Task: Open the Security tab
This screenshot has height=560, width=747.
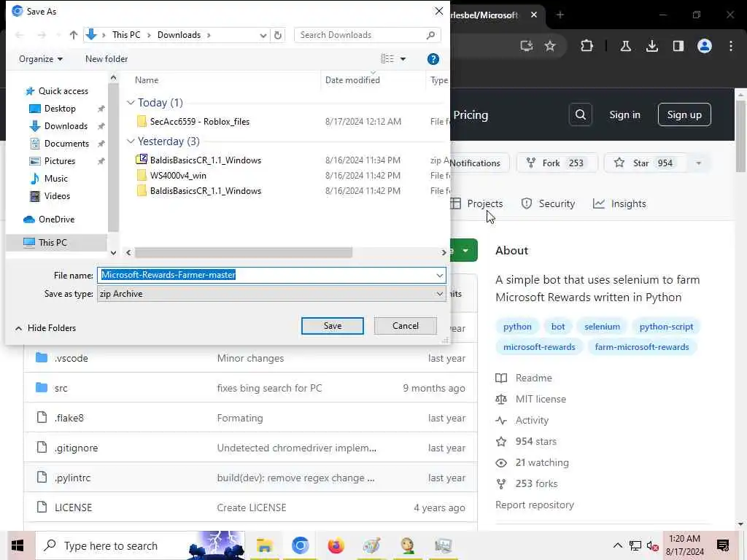Action: (x=548, y=204)
